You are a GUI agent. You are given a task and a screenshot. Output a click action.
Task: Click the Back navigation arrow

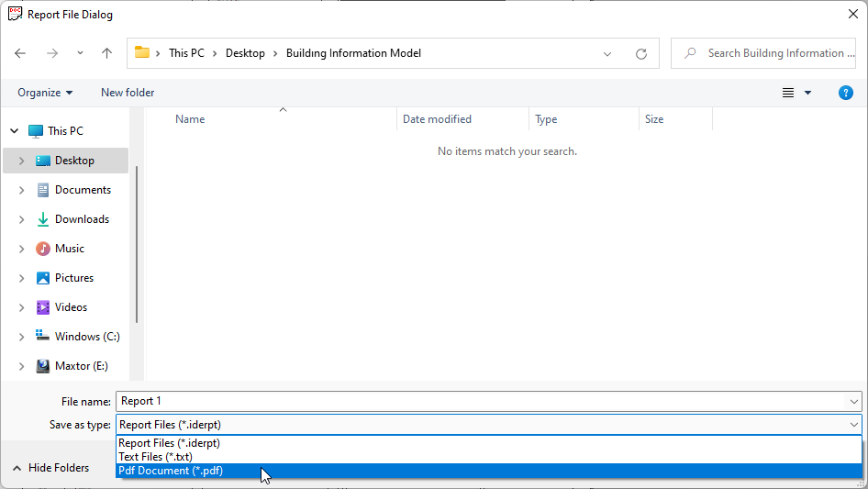pos(20,53)
